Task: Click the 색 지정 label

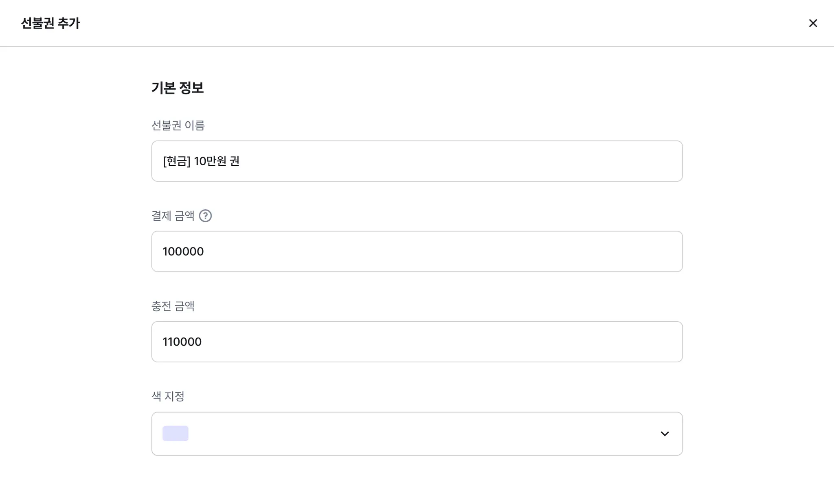Action: pos(168,396)
